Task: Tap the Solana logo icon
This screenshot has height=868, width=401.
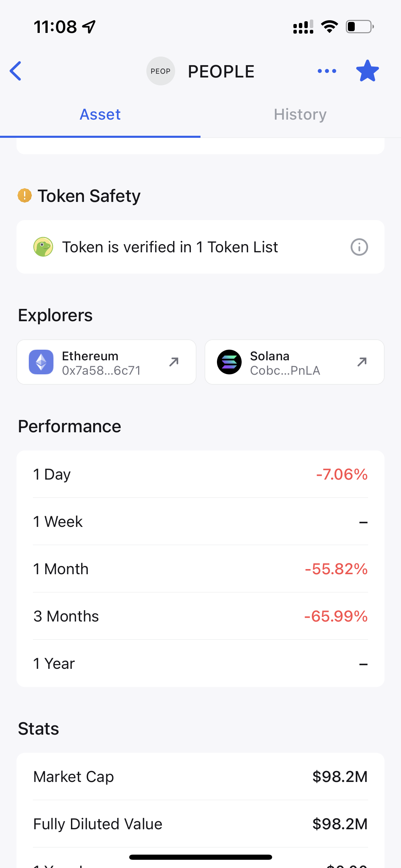Action: 229,362
